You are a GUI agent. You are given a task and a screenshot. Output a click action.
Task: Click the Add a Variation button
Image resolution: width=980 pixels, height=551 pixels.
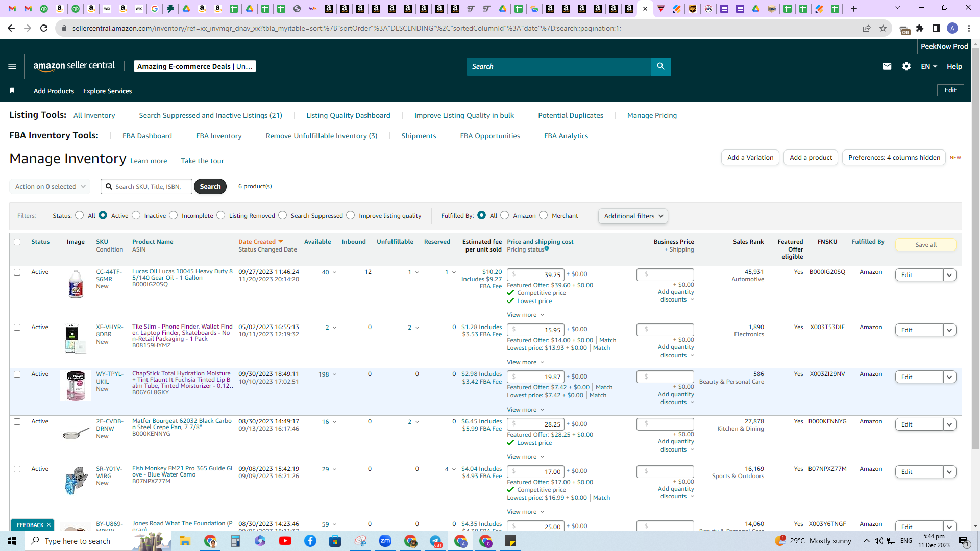tap(750, 157)
